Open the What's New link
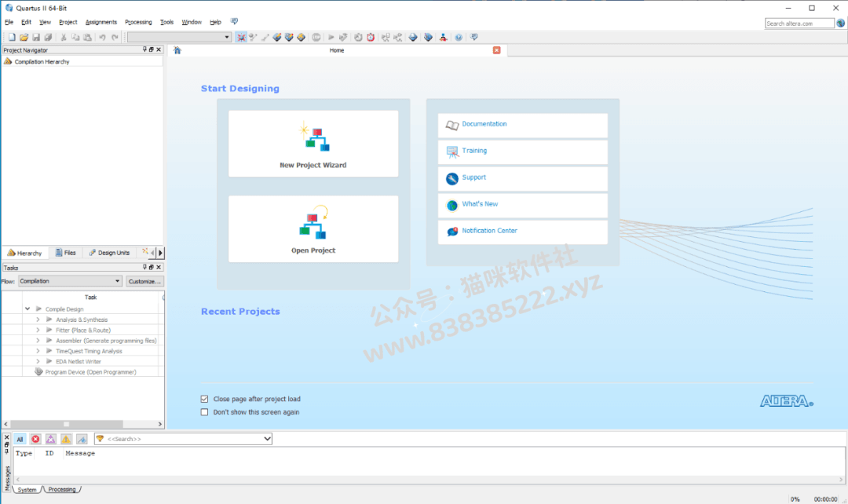The image size is (848, 504). click(522, 205)
